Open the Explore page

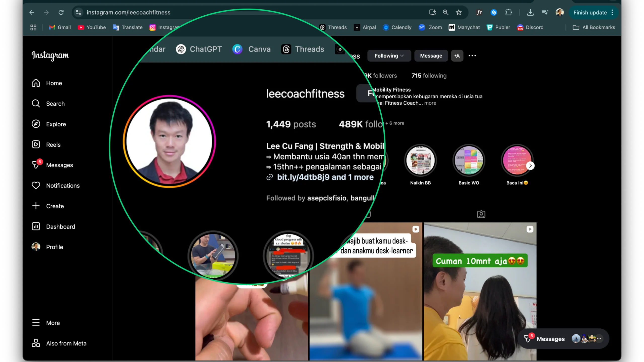click(x=49, y=124)
